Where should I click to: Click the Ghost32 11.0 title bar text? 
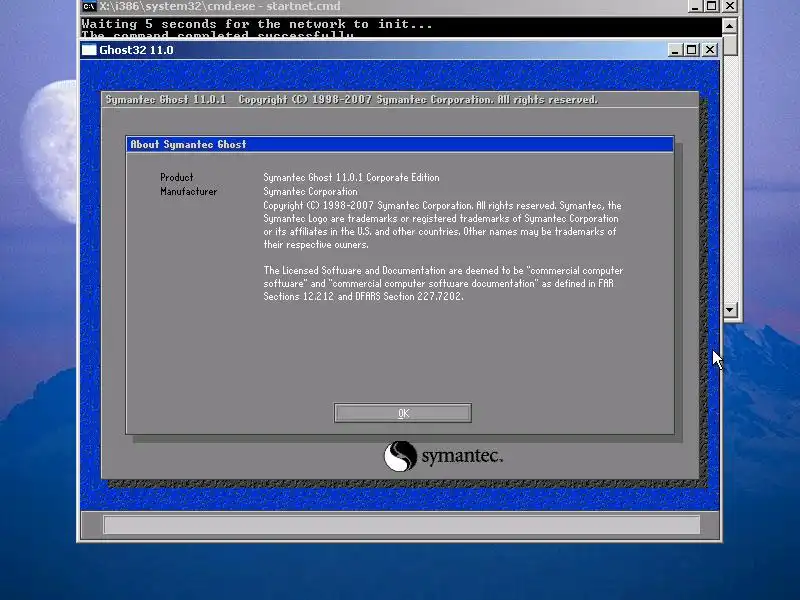[136, 50]
